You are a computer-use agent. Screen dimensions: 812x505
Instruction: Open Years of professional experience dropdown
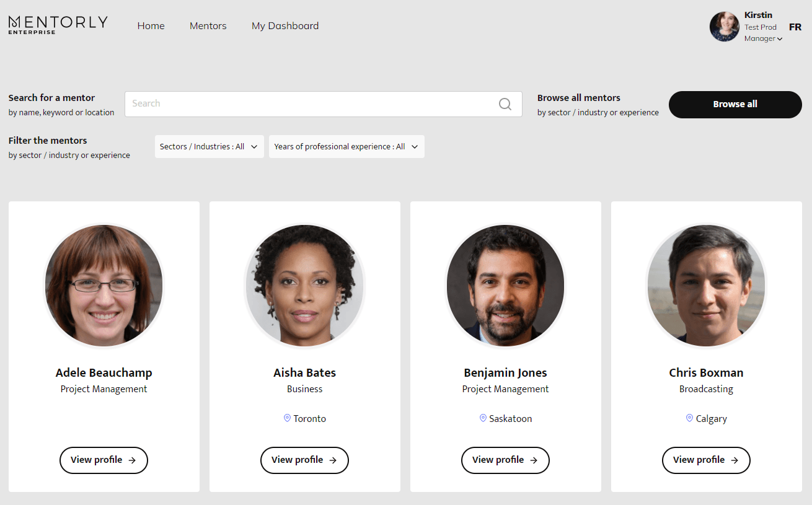[x=346, y=147]
